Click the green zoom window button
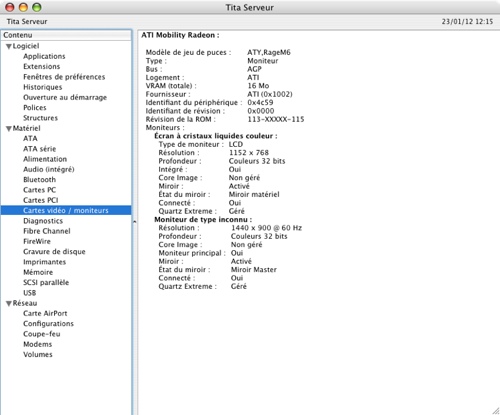500x415 pixels. 37,7
